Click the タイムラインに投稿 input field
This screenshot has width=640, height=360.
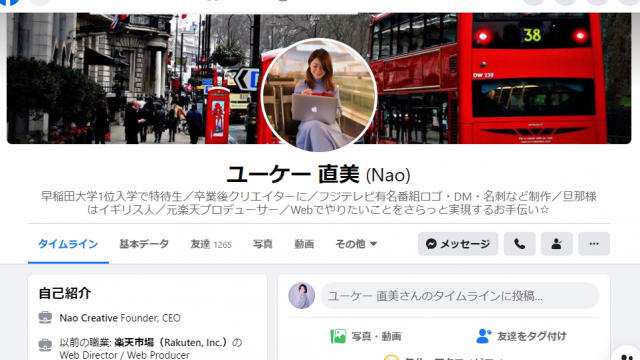click(x=460, y=296)
